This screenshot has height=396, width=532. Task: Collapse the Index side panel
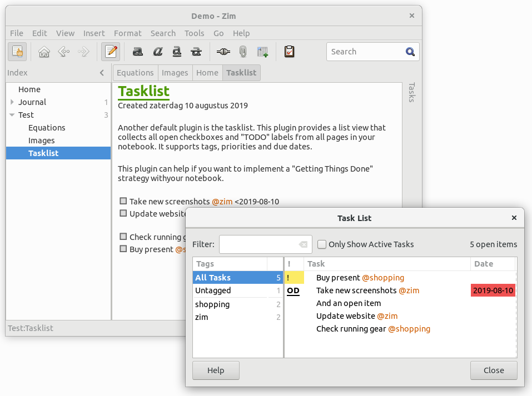102,72
